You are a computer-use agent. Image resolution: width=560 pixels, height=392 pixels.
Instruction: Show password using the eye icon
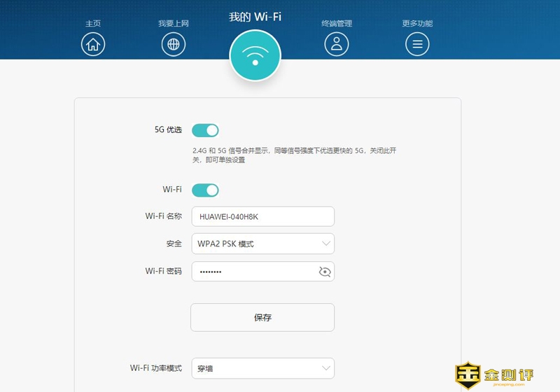click(x=324, y=272)
